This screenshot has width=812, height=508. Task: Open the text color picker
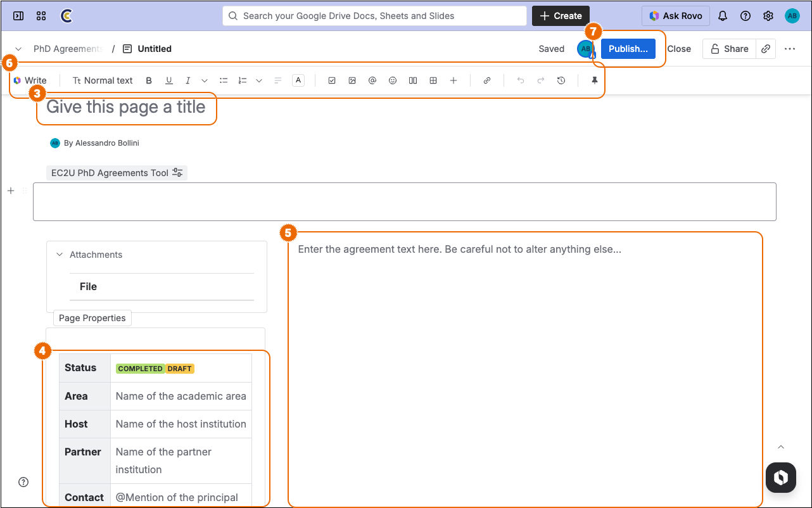(x=298, y=80)
